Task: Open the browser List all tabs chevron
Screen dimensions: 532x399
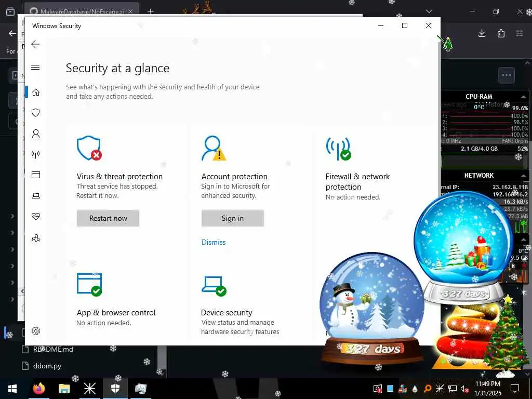Action: [x=429, y=11]
